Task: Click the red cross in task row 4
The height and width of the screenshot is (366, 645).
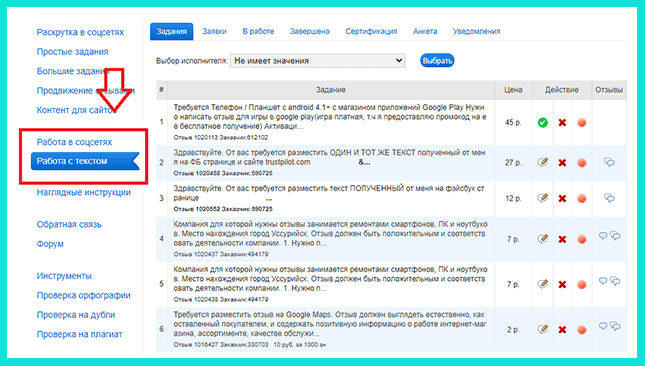Action: pos(562,239)
